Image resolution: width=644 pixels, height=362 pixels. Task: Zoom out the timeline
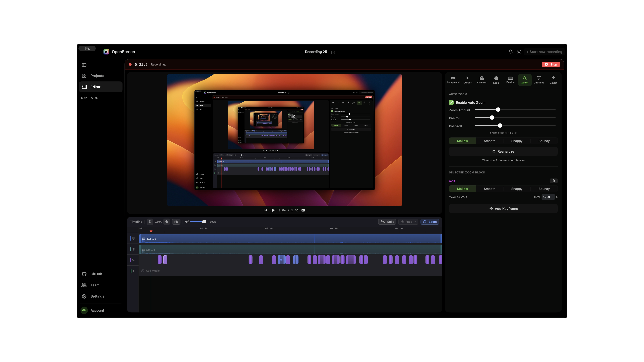150,222
